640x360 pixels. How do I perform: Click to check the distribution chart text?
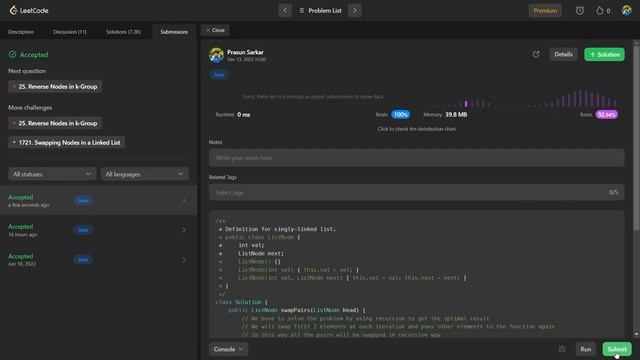(x=416, y=129)
